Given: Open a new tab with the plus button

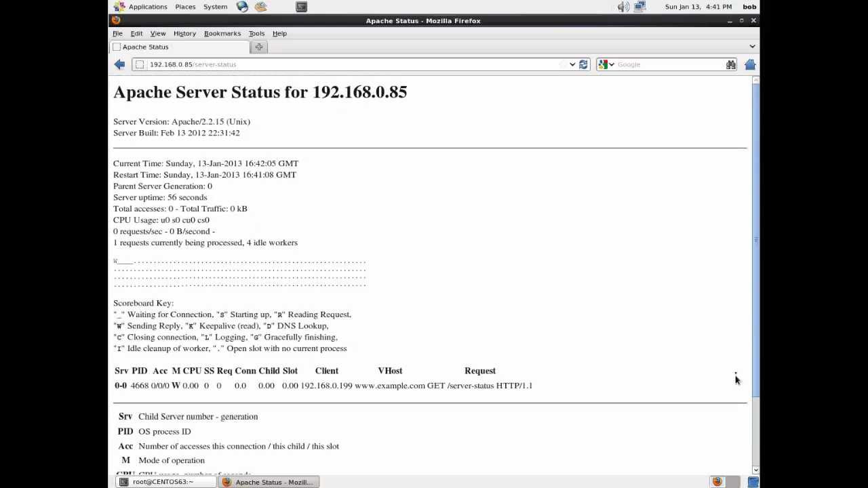Looking at the screenshot, I should click(x=259, y=47).
